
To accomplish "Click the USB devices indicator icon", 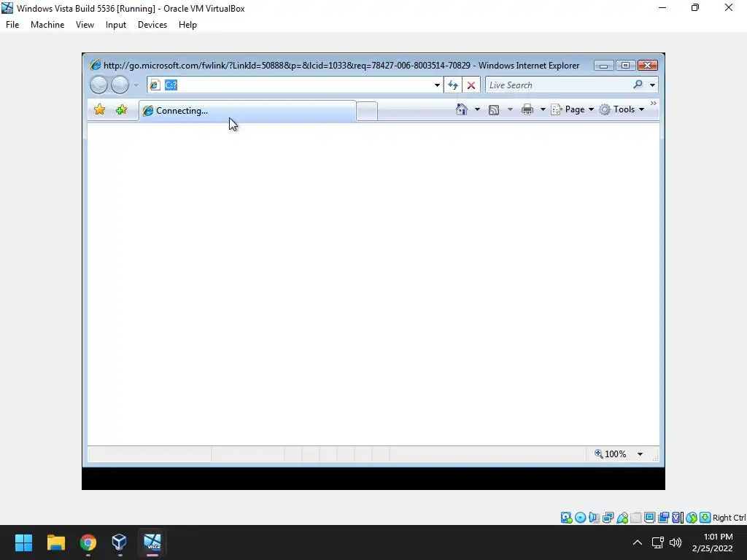I will 622,518.
